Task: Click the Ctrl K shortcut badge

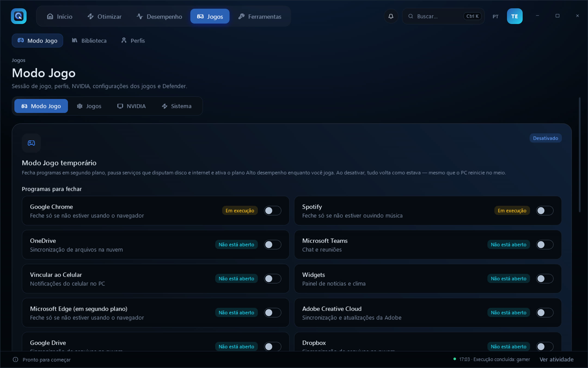Action: pyautogui.click(x=472, y=16)
